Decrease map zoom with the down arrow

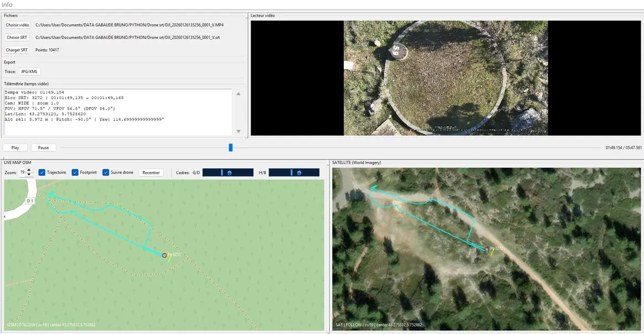[30, 175]
